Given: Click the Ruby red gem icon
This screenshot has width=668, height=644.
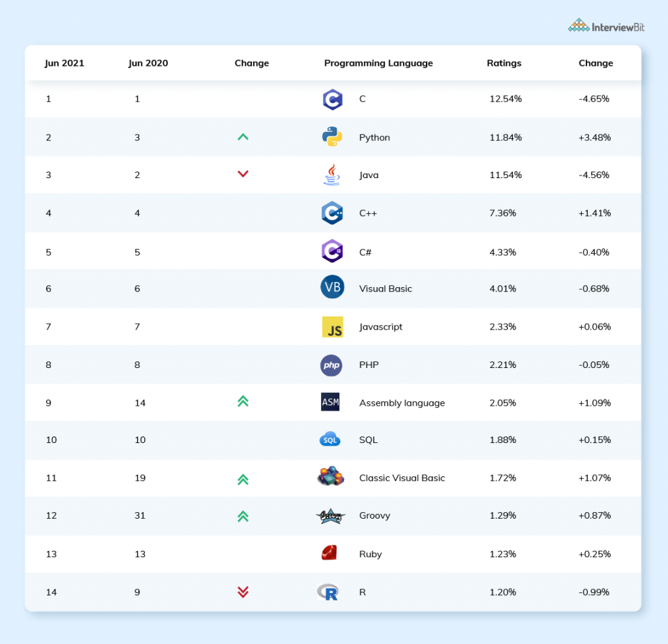Looking at the screenshot, I should [329, 553].
